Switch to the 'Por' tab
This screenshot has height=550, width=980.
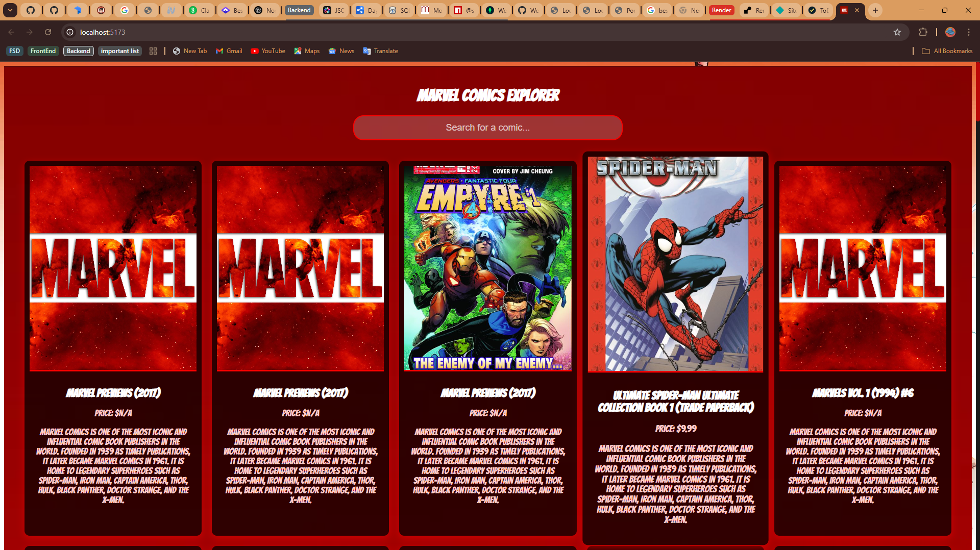point(625,10)
